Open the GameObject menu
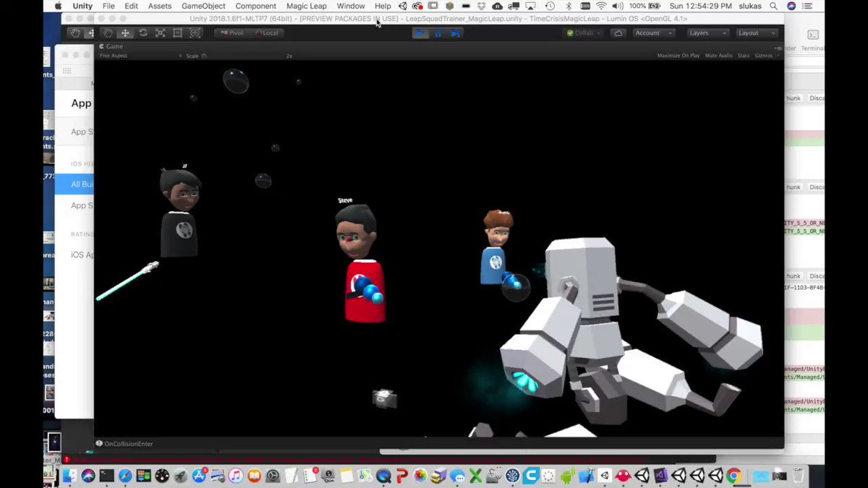This screenshot has width=868, height=488. [203, 6]
